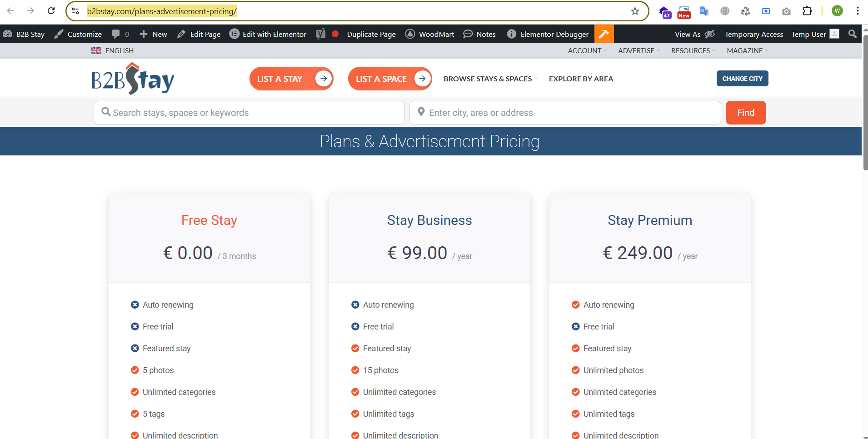Reload the page with the refresh icon

pos(51,11)
